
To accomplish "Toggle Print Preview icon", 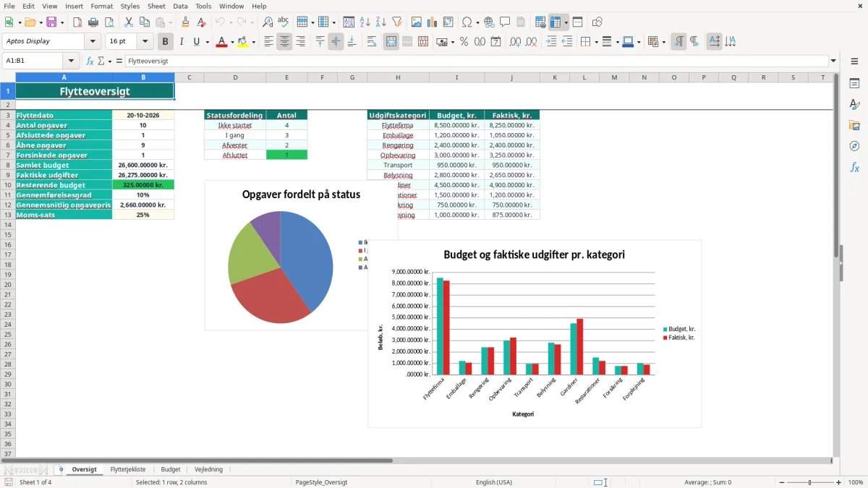I will click(109, 22).
